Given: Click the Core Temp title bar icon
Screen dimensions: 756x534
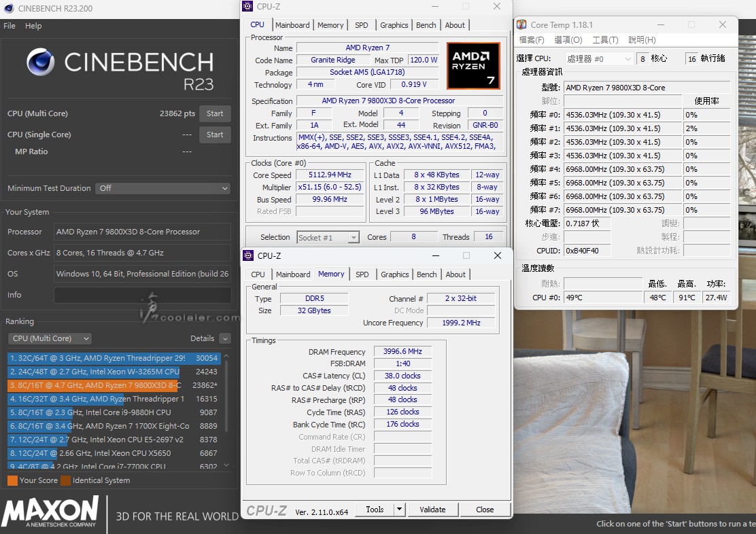Looking at the screenshot, I should coord(521,24).
